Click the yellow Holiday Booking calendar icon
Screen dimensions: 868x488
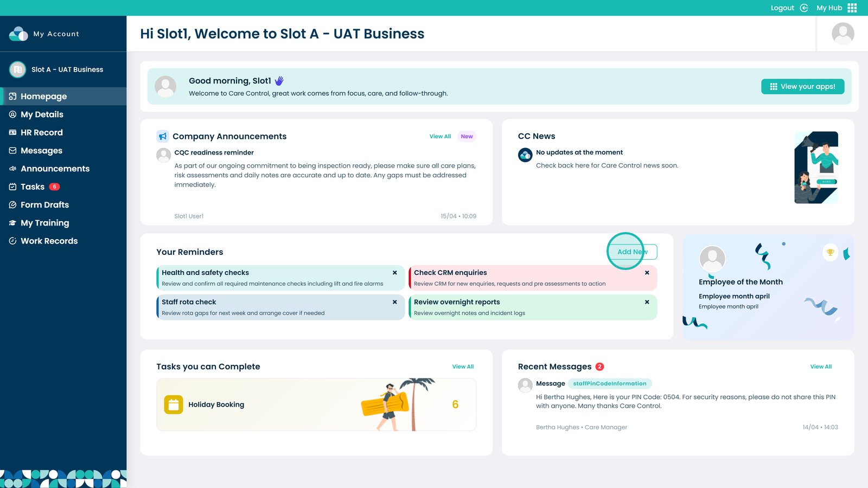[x=174, y=404]
